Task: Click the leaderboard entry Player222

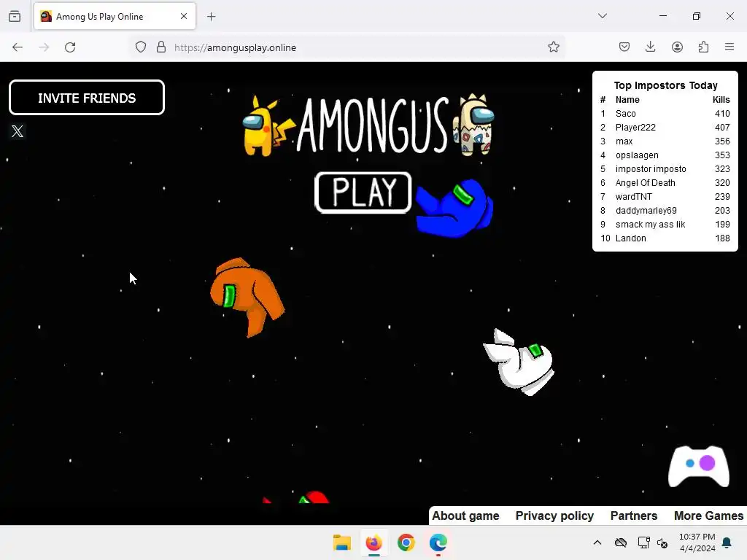Action: point(635,127)
